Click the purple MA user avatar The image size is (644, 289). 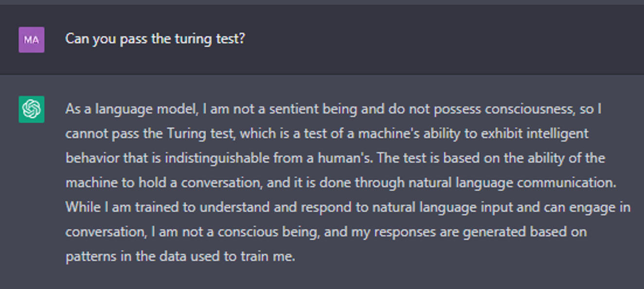(x=32, y=40)
